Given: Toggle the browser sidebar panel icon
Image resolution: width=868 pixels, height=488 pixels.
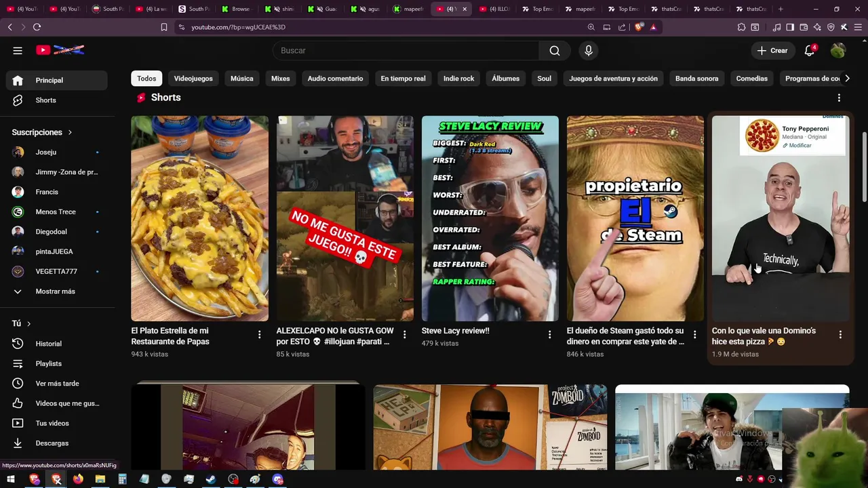Looking at the screenshot, I should [x=790, y=27].
